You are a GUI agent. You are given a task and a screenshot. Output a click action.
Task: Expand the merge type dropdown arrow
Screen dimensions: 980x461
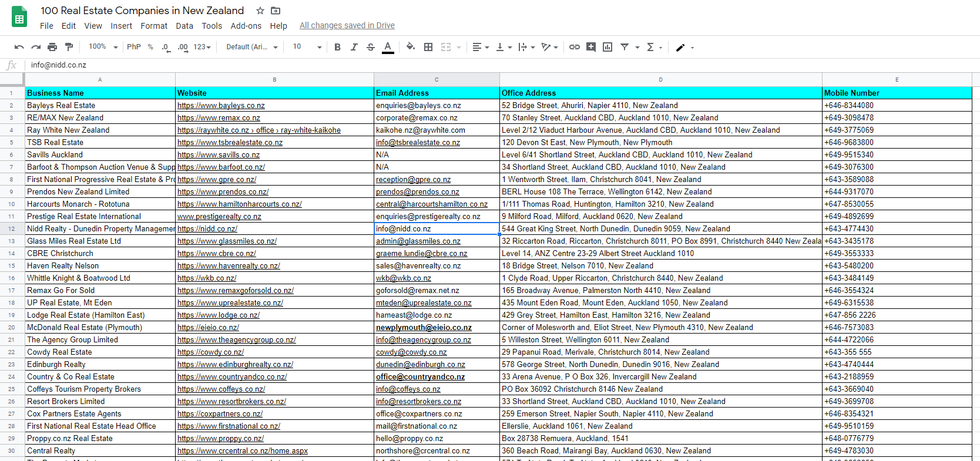459,48
